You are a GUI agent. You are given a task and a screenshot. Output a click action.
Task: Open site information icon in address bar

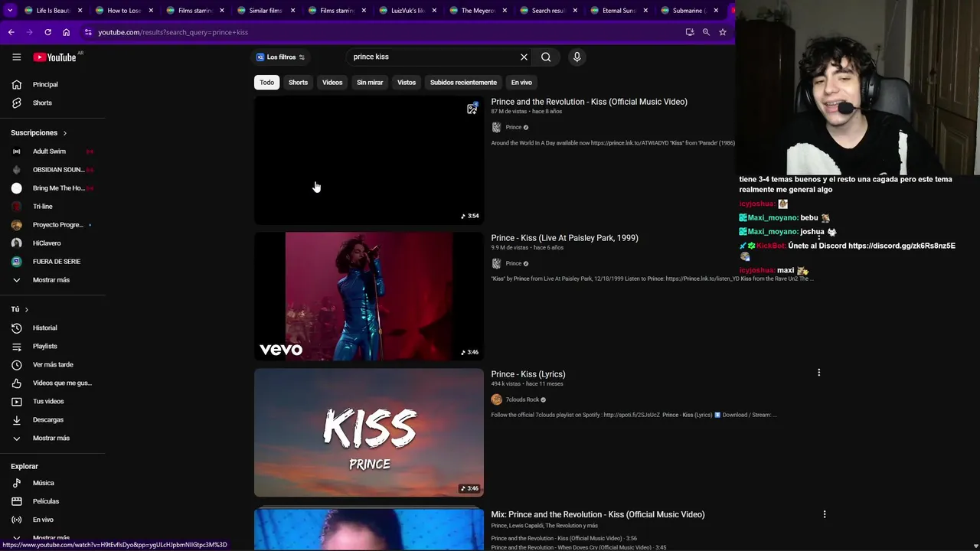pyautogui.click(x=88, y=32)
